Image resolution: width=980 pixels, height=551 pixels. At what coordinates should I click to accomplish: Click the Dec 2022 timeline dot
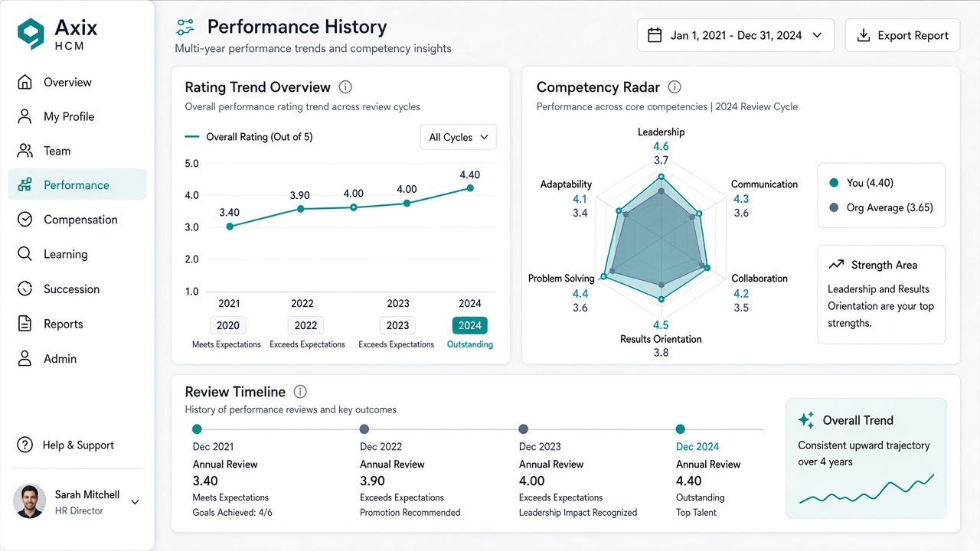pos(364,429)
